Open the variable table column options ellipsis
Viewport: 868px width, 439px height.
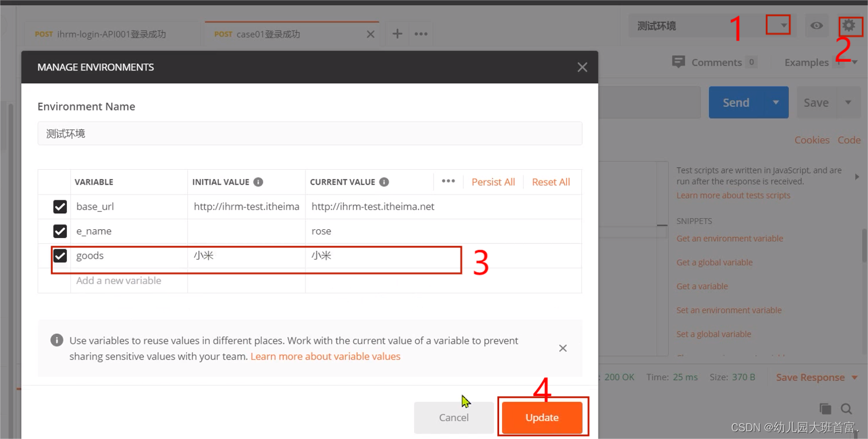(448, 181)
